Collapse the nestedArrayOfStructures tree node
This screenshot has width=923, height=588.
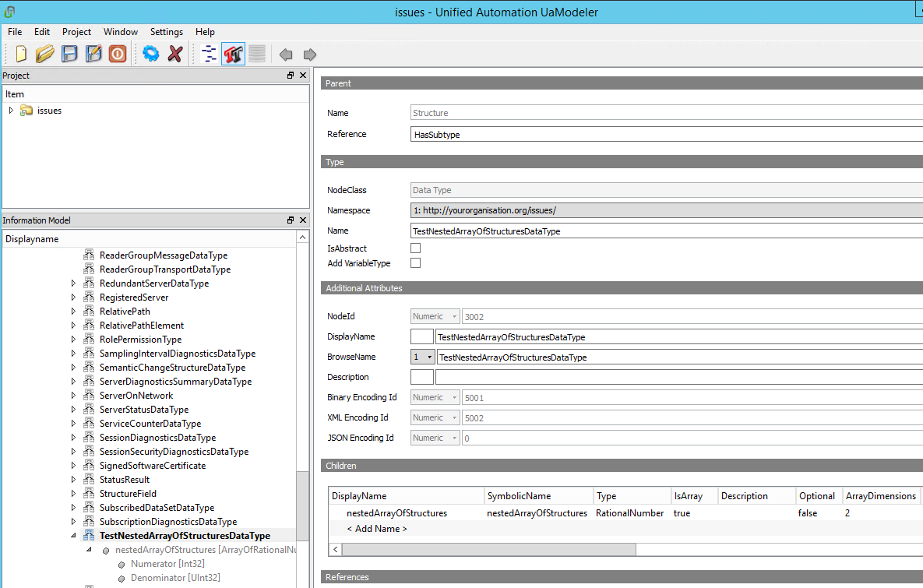(88, 549)
